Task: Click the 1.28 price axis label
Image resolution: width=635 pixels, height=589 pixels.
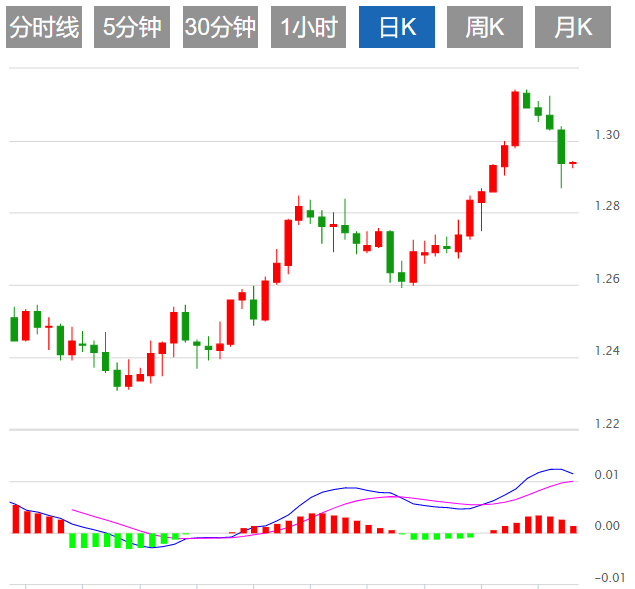Action: pos(606,206)
